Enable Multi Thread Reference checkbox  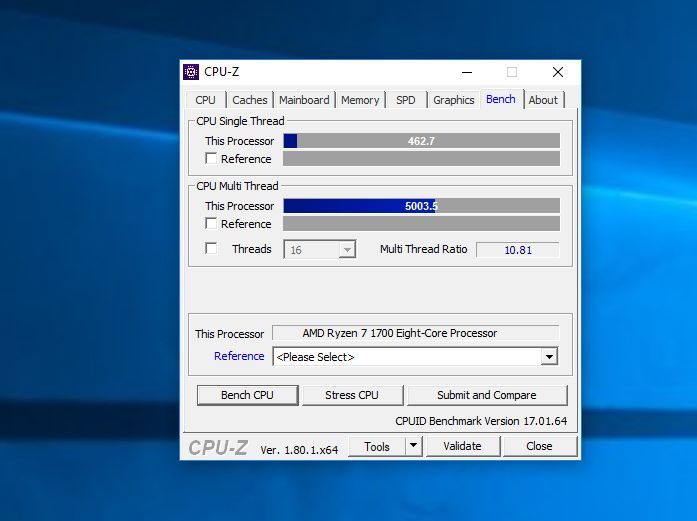pos(211,223)
